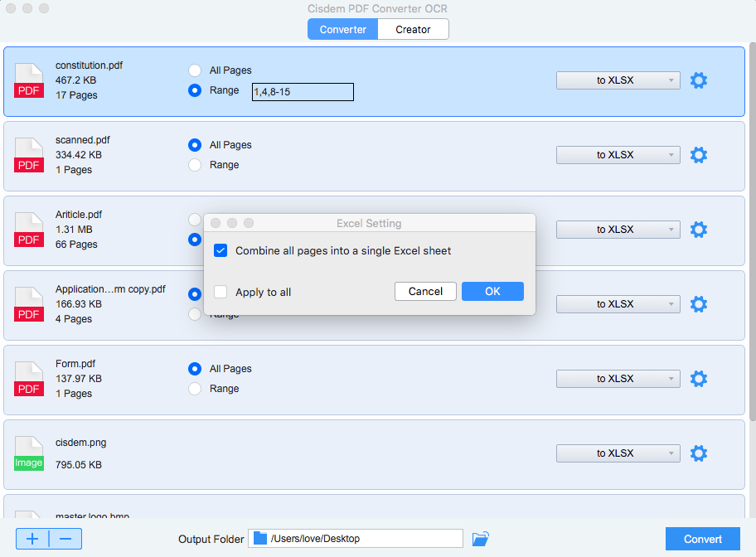This screenshot has width=756, height=557.
Task: Select the scanned.pdf file name
Action: 82,140
